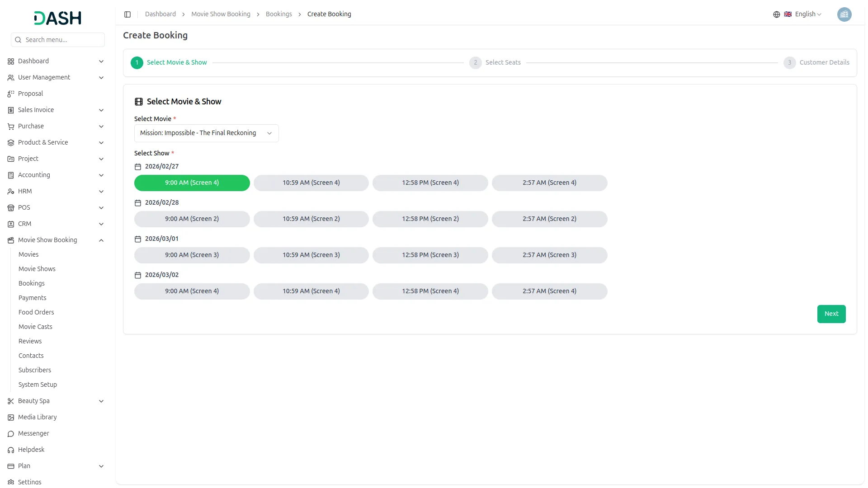Open the Movie Casts submenu item
Viewport: 868px width, 488px height.
[x=35, y=327]
